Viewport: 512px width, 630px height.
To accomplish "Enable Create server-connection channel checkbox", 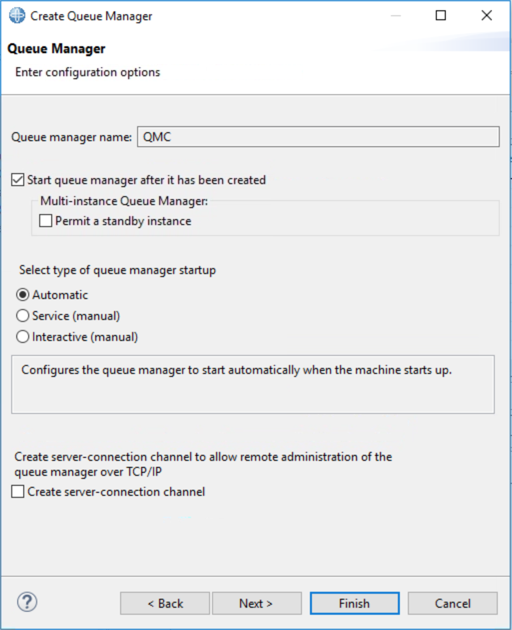I will coord(18,492).
